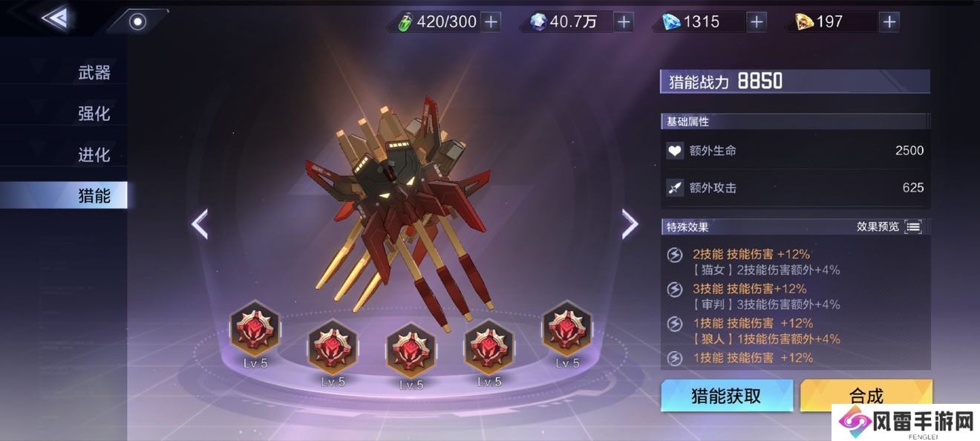Buy diamonds with plus beside 1315
The height and width of the screenshot is (441, 980).
pyautogui.click(x=757, y=22)
